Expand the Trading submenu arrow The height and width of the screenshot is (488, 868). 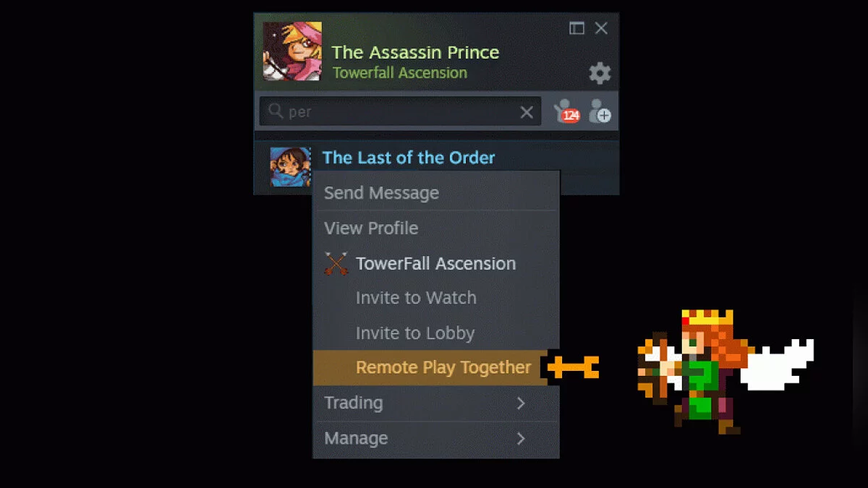click(521, 403)
